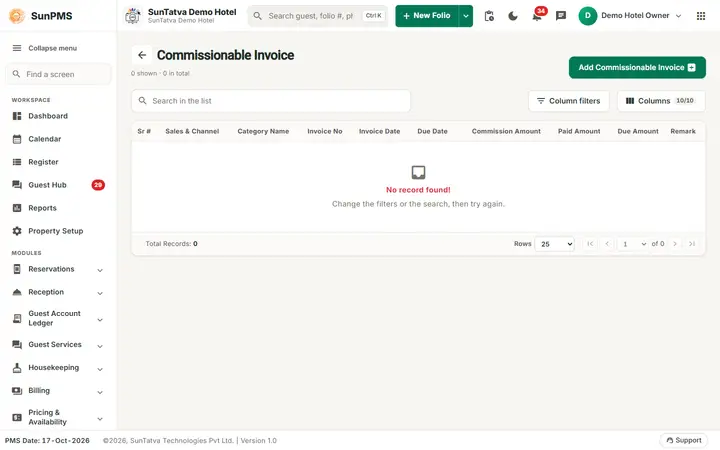The image size is (720, 450).
Task: Expand the Billing module
Action: [58, 391]
